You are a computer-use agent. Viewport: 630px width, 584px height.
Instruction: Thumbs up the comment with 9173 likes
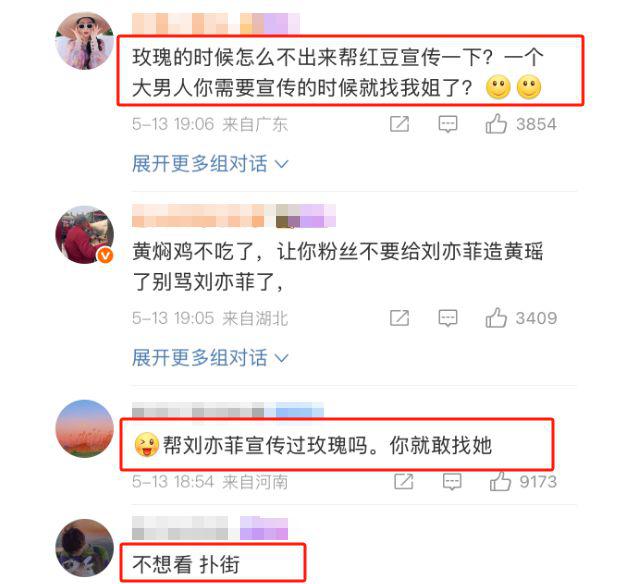point(500,481)
